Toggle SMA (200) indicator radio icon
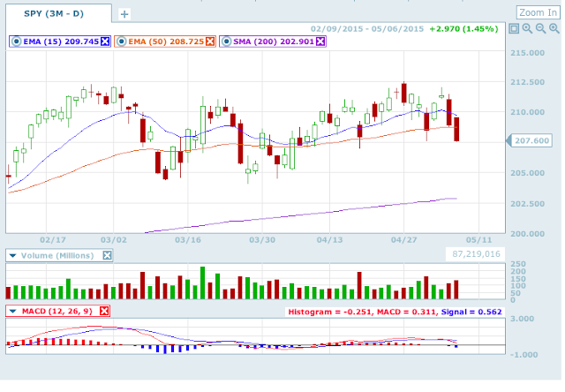Image resolution: width=565 pixels, height=392 pixels. coord(226,41)
